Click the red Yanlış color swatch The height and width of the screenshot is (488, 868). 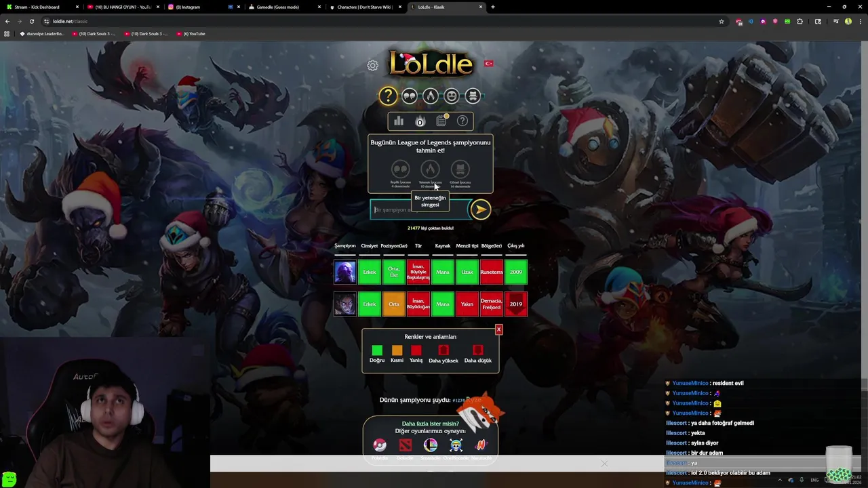[416, 350]
